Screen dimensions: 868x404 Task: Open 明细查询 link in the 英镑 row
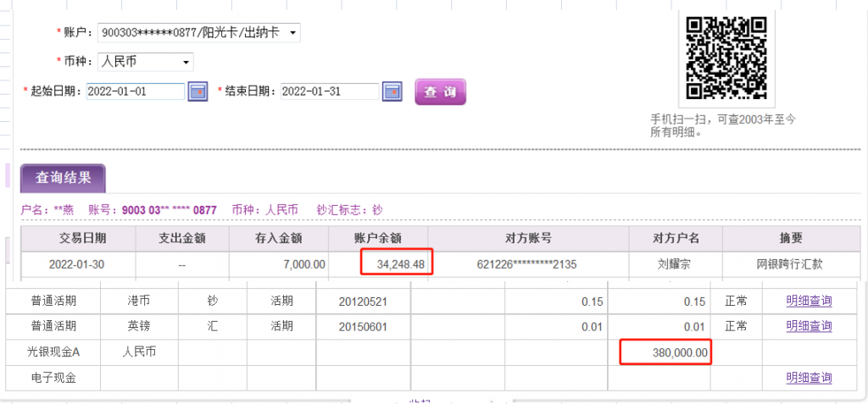click(x=809, y=327)
